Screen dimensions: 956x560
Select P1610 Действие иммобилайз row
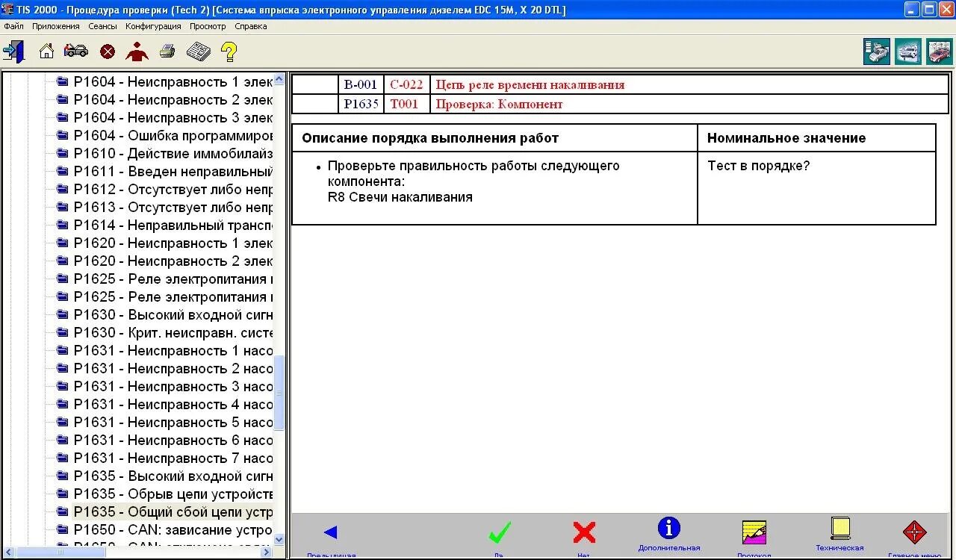(x=164, y=153)
